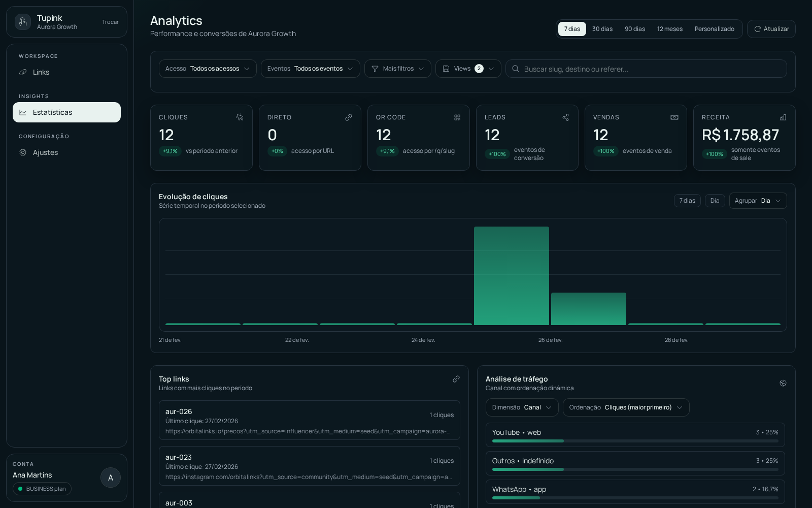Click the cursor icon on the Cliques card
Screen dimensions: 812x508
pyautogui.click(x=240, y=117)
